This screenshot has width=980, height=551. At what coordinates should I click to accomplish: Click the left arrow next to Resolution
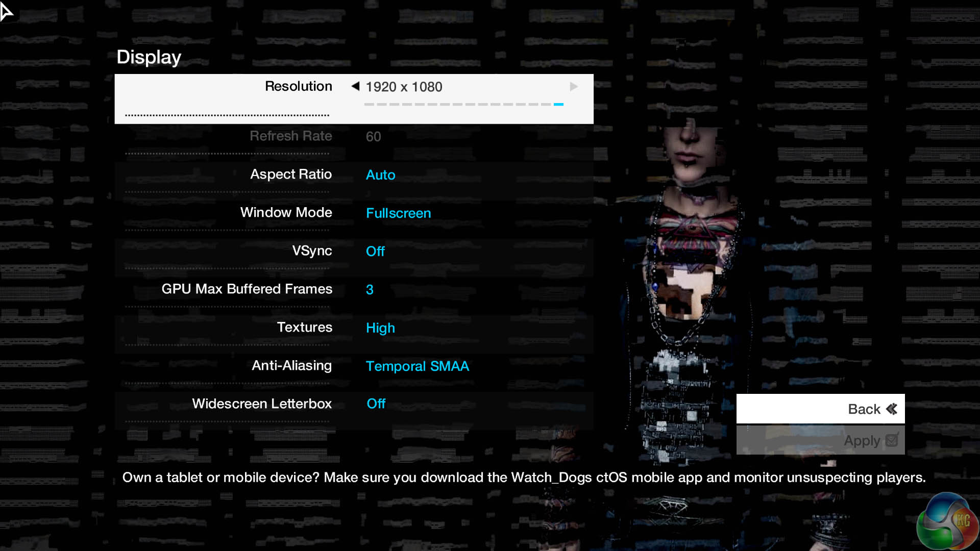(x=355, y=86)
